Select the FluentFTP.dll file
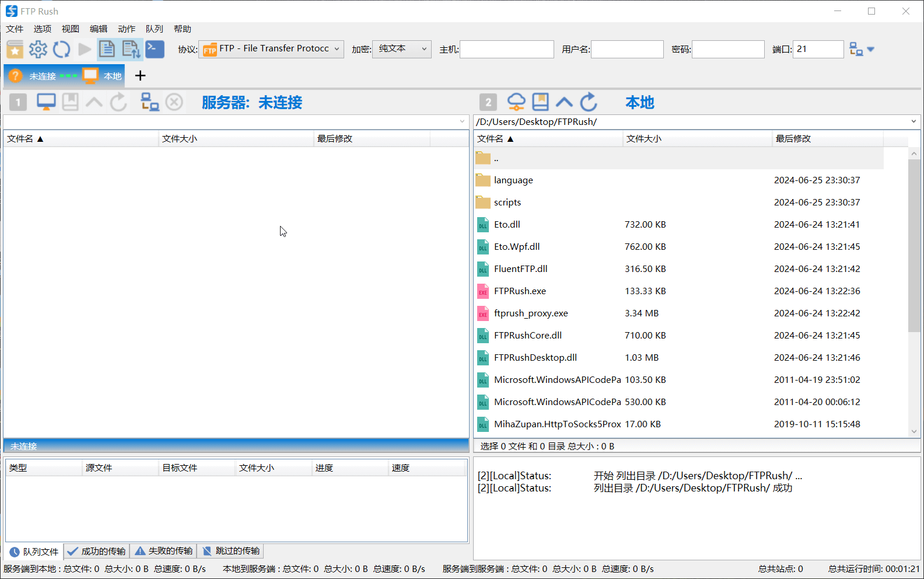This screenshot has width=924, height=579. pos(679,269)
